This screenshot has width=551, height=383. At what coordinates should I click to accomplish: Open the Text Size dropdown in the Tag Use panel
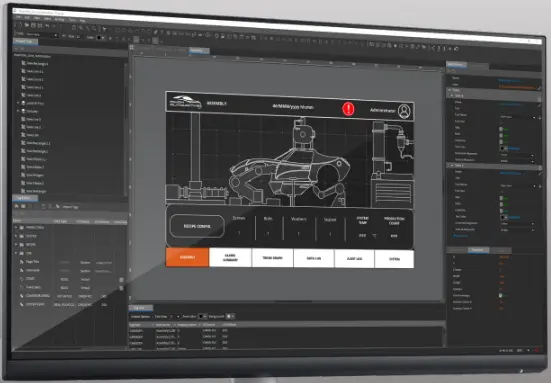pyautogui.click(x=175, y=317)
